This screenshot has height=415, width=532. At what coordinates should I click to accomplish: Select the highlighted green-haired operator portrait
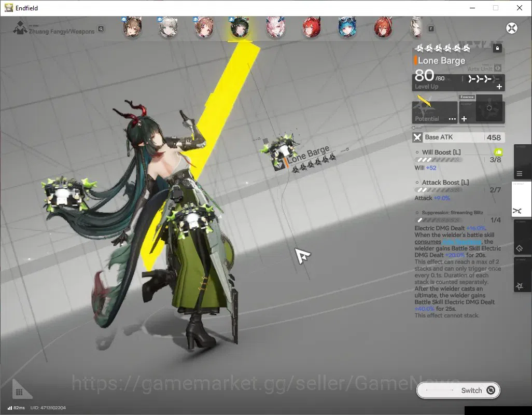click(x=240, y=27)
